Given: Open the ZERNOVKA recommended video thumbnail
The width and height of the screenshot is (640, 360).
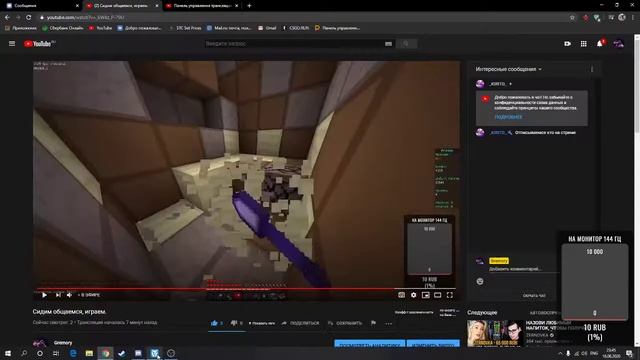Looking at the screenshot, I should coord(495,333).
